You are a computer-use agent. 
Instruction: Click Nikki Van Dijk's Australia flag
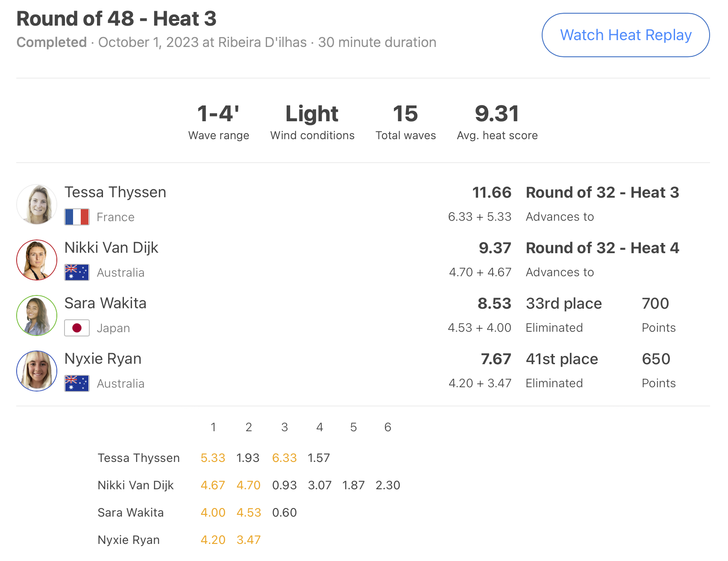coord(77,272)
